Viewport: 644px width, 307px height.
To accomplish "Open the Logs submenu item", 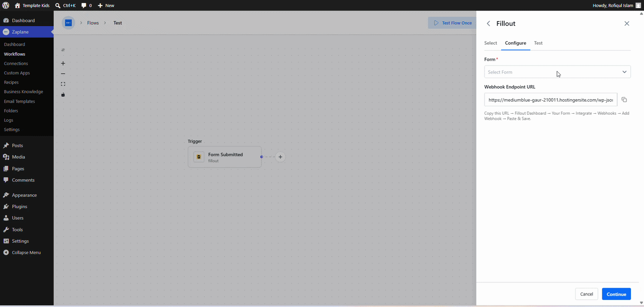I will pyautogui.click(x=9, y=120).
